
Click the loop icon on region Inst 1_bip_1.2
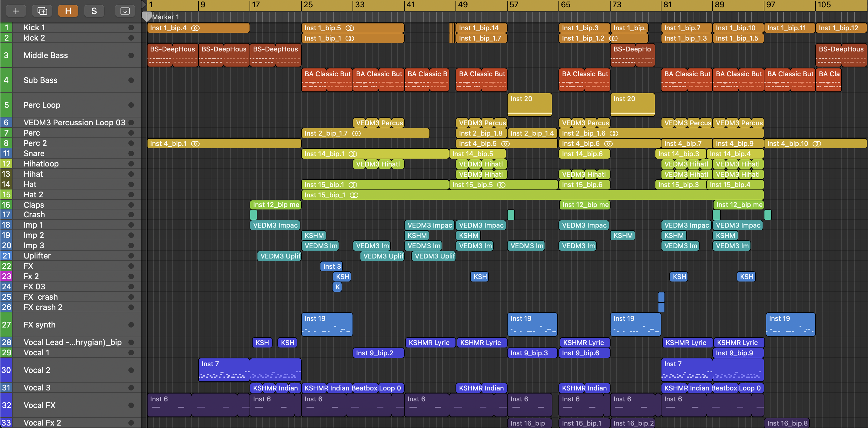[613, 38]
